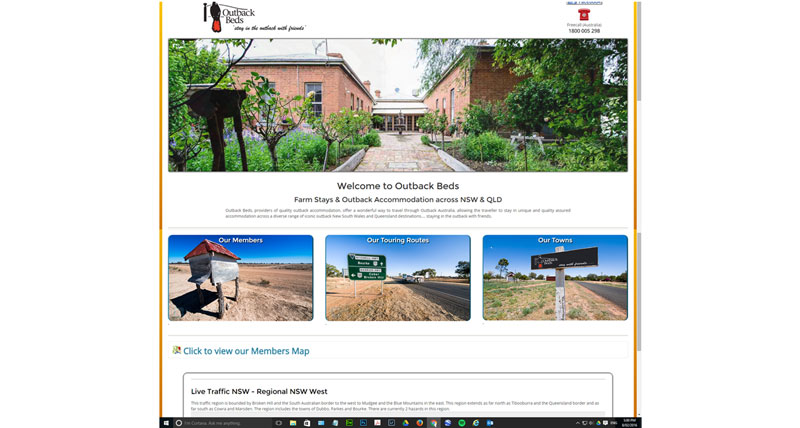Open the Our Towns image tile
This screenshot has height=428, width=800.
554,278
